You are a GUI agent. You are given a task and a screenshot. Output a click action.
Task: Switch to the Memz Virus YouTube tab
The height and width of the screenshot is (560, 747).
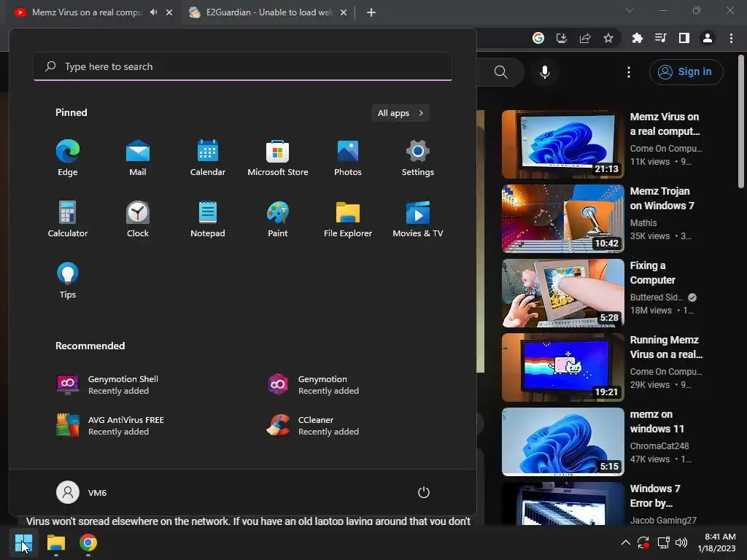[x=86, y=12]
